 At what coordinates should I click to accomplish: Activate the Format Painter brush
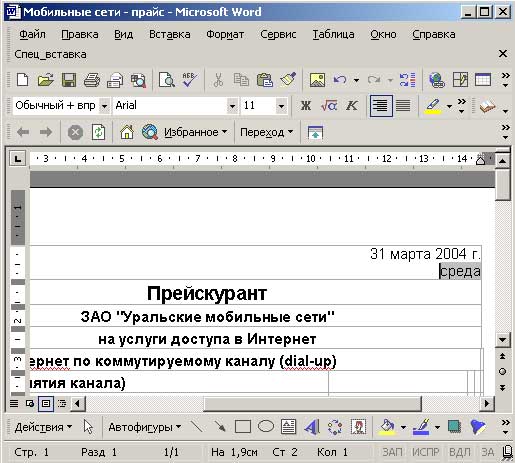(288, 80)
